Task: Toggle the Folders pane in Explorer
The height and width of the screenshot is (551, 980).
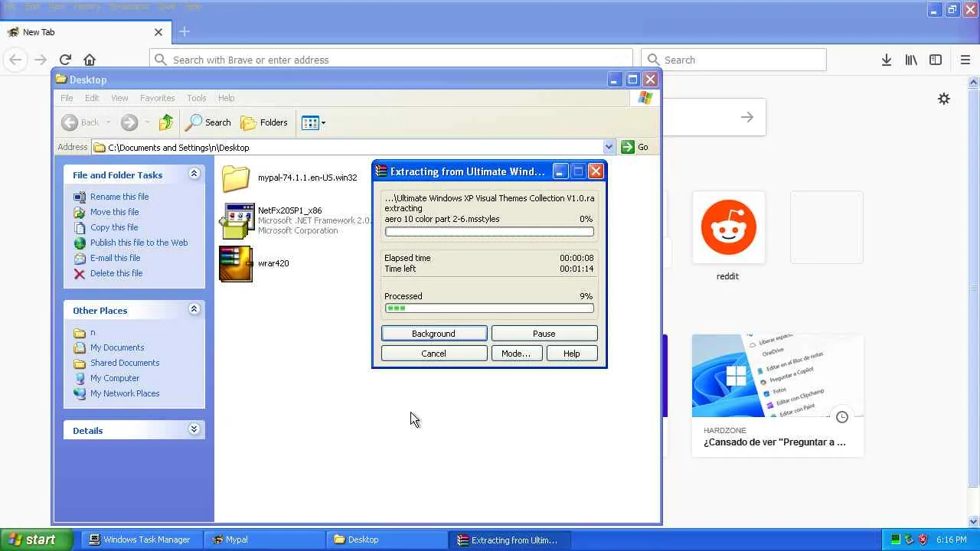Action: click(x=264, y=122)
